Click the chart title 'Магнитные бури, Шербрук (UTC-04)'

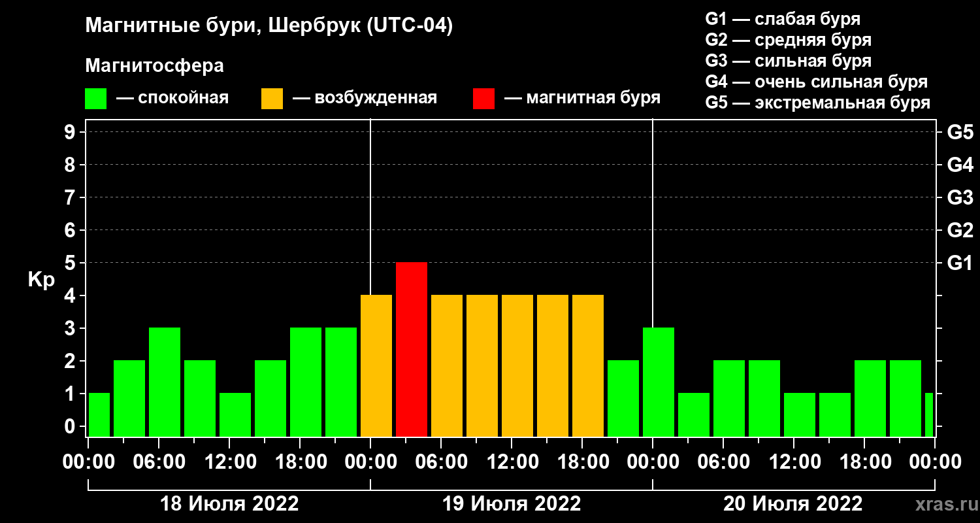coord(269,27)
